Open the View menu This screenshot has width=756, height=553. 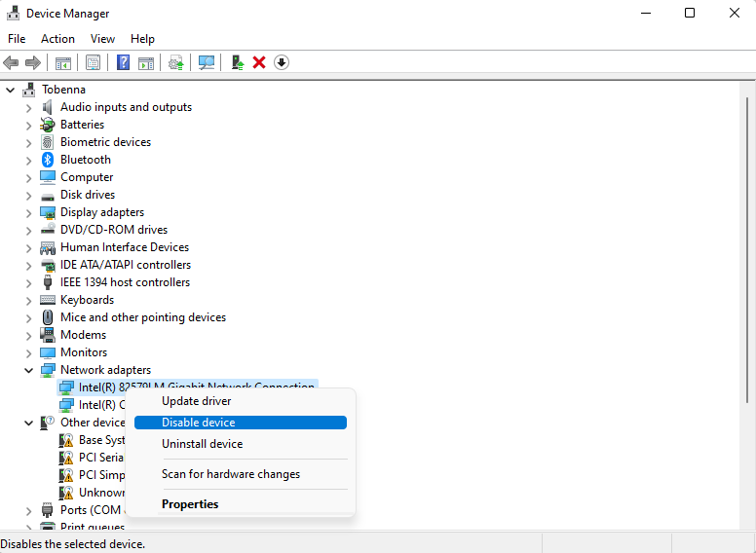pyautogui.click(x=102, y=39)
